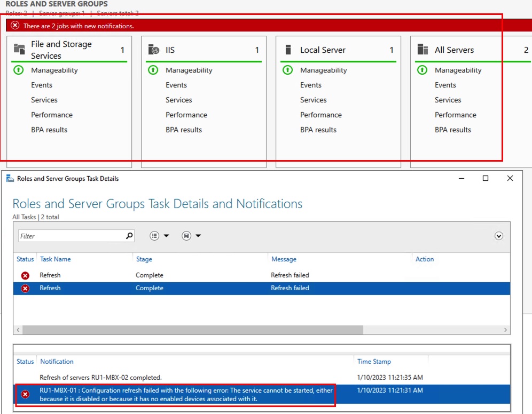Open File and Storage Services tile title
The width and height of the screenshot is (532, 414).
(x=61, y=50)
